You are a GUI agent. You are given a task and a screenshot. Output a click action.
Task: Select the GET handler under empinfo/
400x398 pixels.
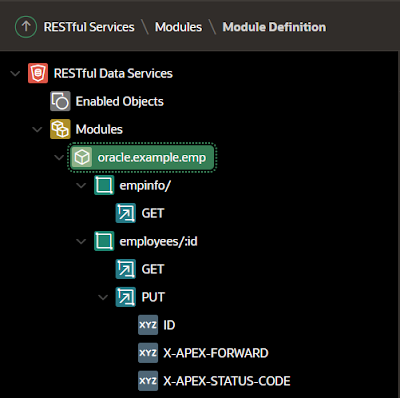click(153, 213)
